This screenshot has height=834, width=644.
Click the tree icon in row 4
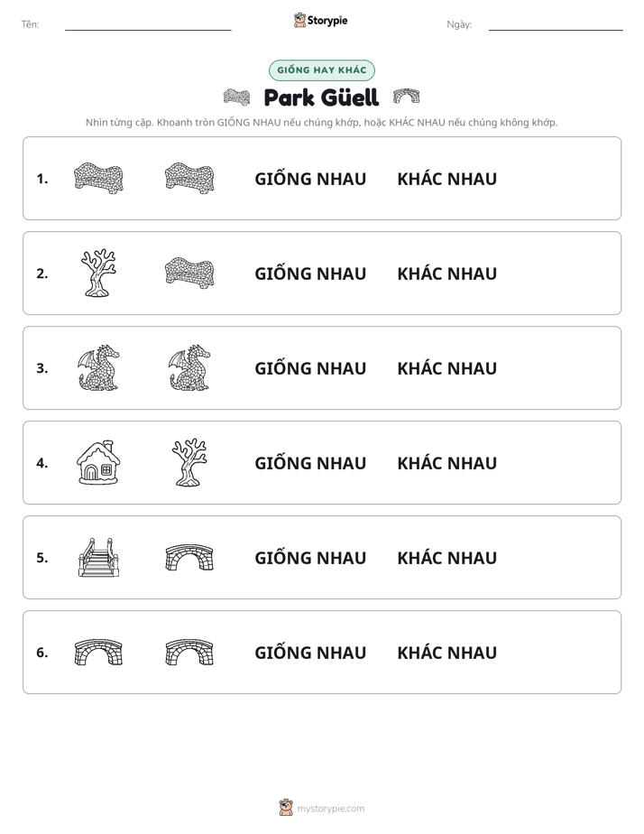[189, 462]
